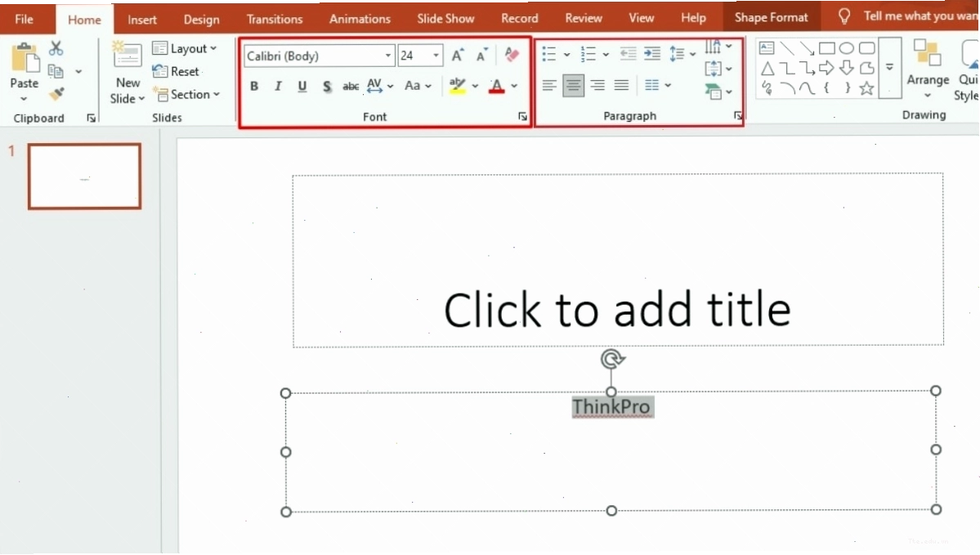Click the Copy icon in Clipboard
This screenshot has height=555, width=980.
[x=56, y=71]
